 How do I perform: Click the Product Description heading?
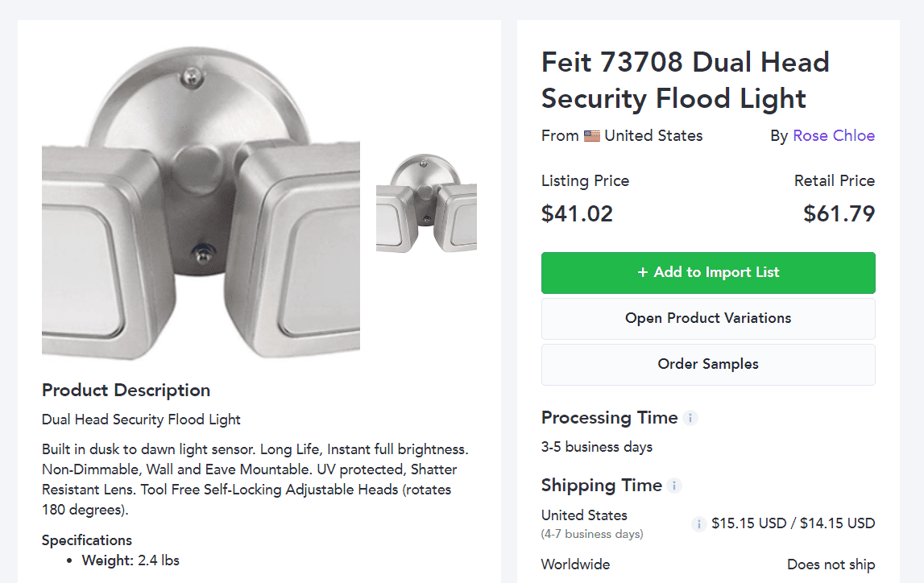tap(126, 390)
